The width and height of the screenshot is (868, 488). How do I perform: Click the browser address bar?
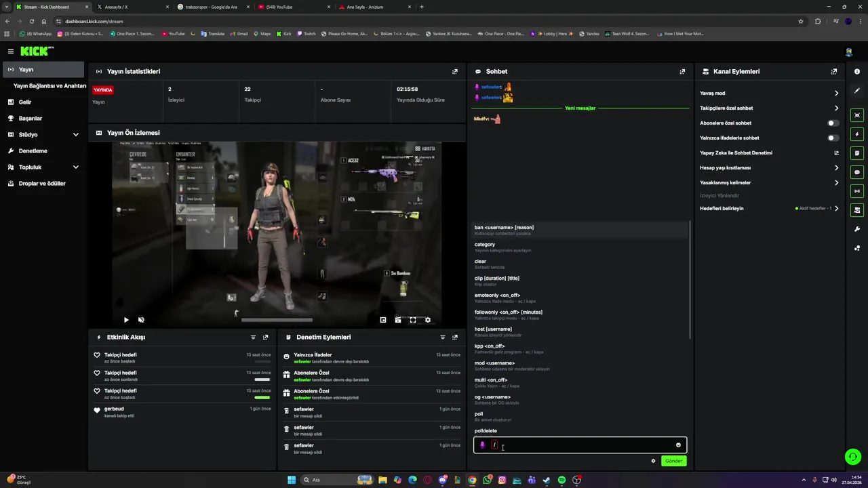coord(427,21)
